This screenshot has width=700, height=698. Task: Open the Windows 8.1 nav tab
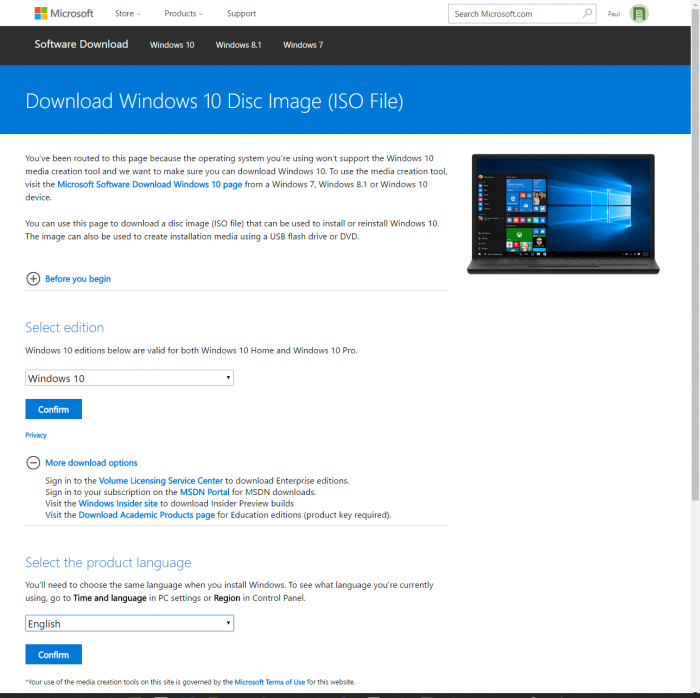(x=238, y=45)
